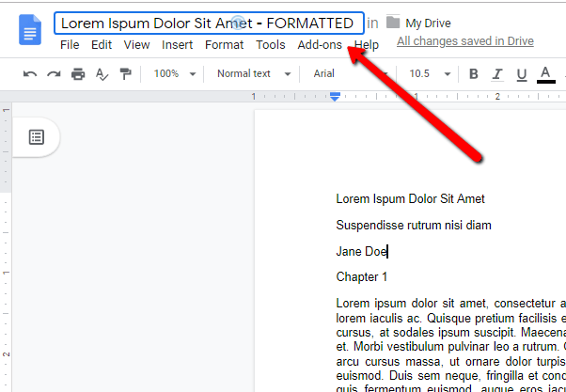Screen dimensions: 566x392
Task: Click the Suspendisse rutrum nisi diam line
Action: [x=414, y=226]
